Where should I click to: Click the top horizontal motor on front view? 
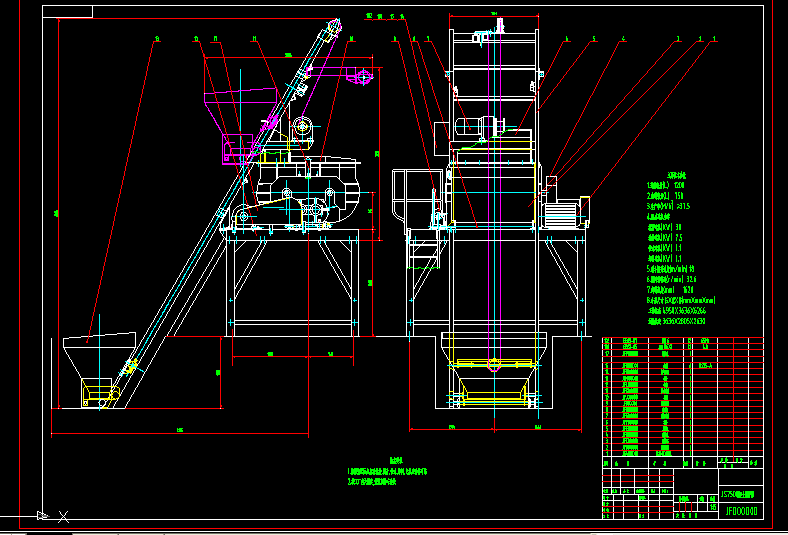coord(480,128)
